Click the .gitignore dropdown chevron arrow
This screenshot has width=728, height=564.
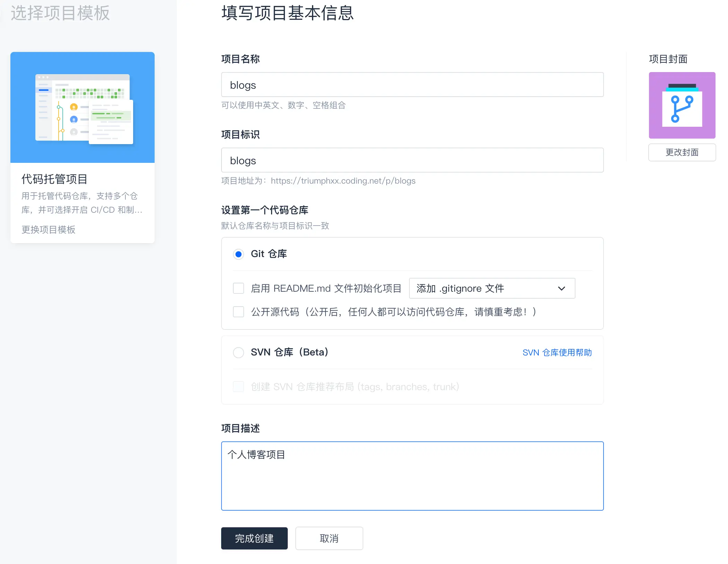[562, 288]
